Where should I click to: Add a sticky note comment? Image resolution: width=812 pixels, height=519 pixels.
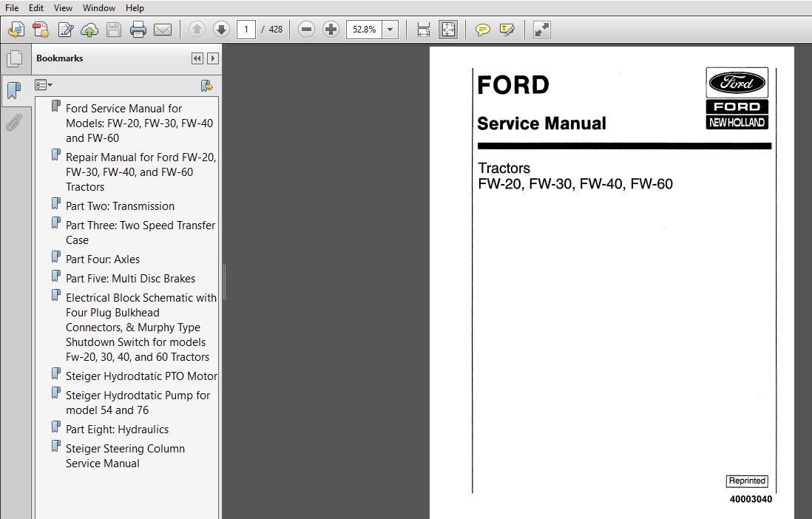pos(483,30)
